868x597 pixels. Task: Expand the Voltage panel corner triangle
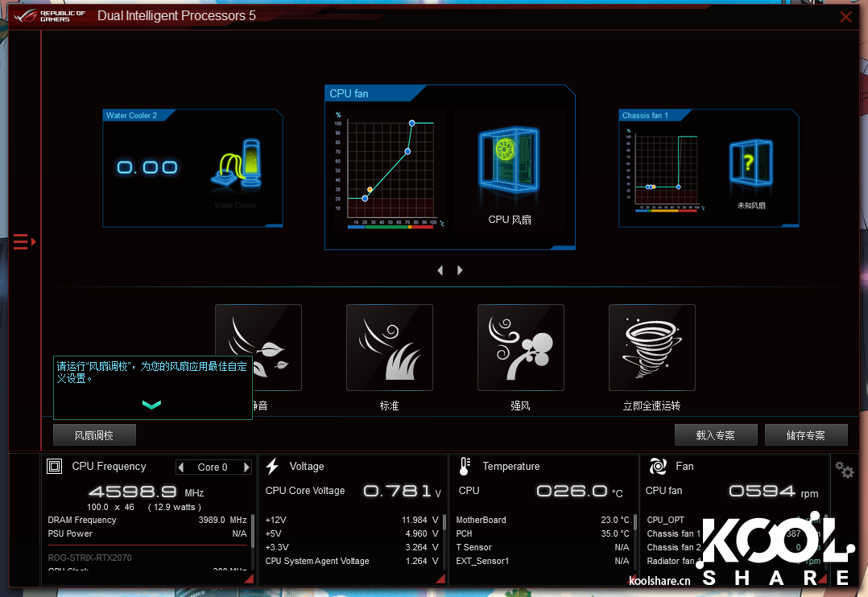coord(440,578)
